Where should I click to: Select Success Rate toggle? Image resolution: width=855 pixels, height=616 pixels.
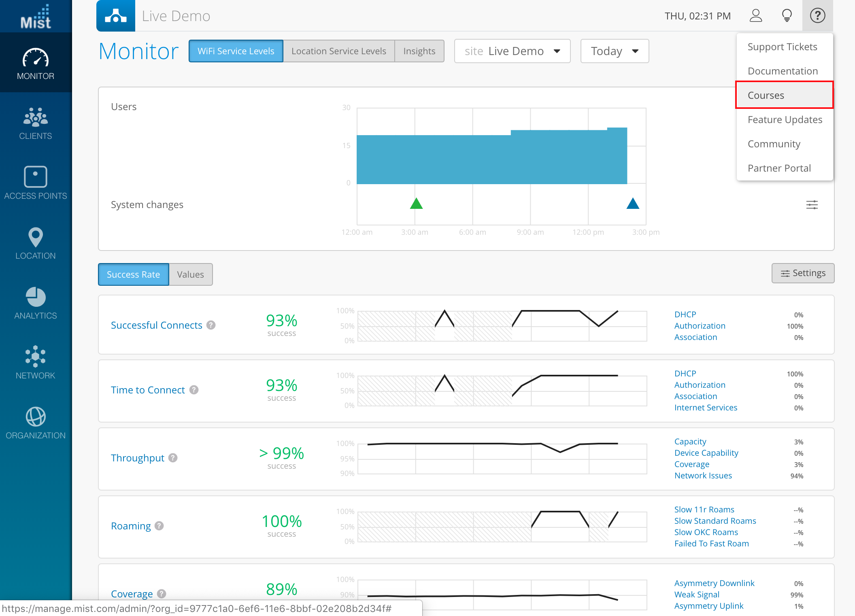133,274
